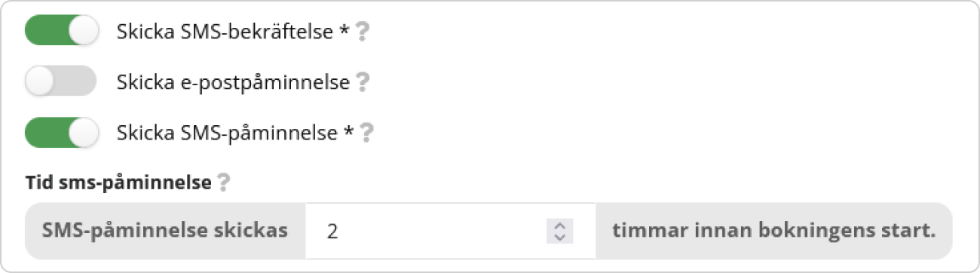
Task: Open help icon beside Skicka SMS-bekräftelse
Action: [363, 32]
